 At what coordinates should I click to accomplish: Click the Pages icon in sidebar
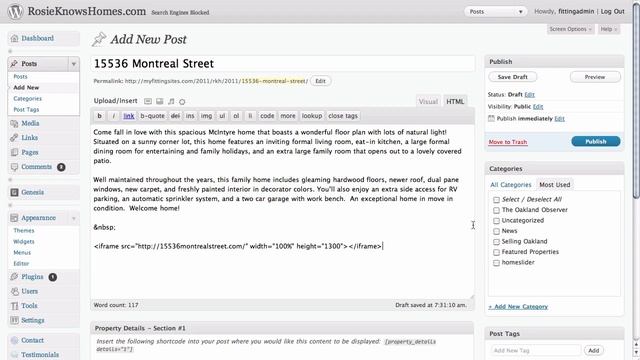point(14,152)
